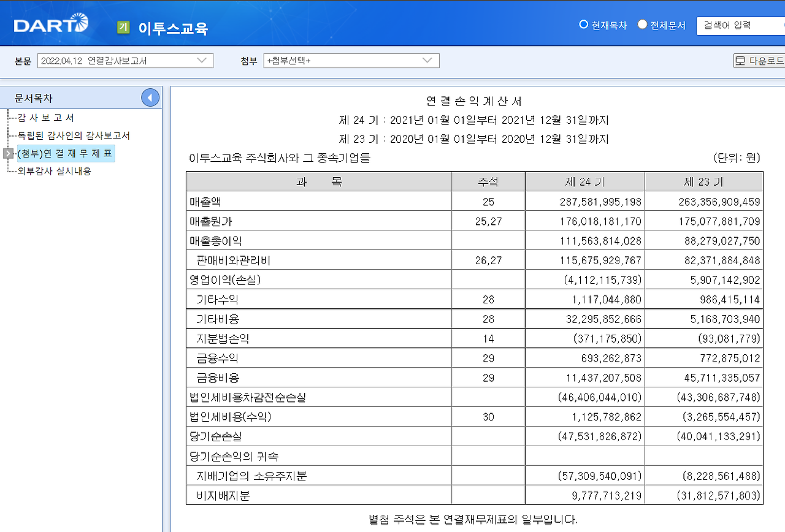785x532 pixels.
Task: Click the 법인세비용(수익) row label
Action: point(231,417)
